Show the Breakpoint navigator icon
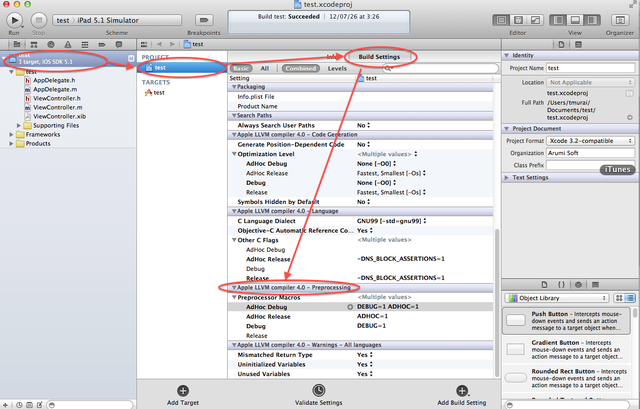 [102, 44]
